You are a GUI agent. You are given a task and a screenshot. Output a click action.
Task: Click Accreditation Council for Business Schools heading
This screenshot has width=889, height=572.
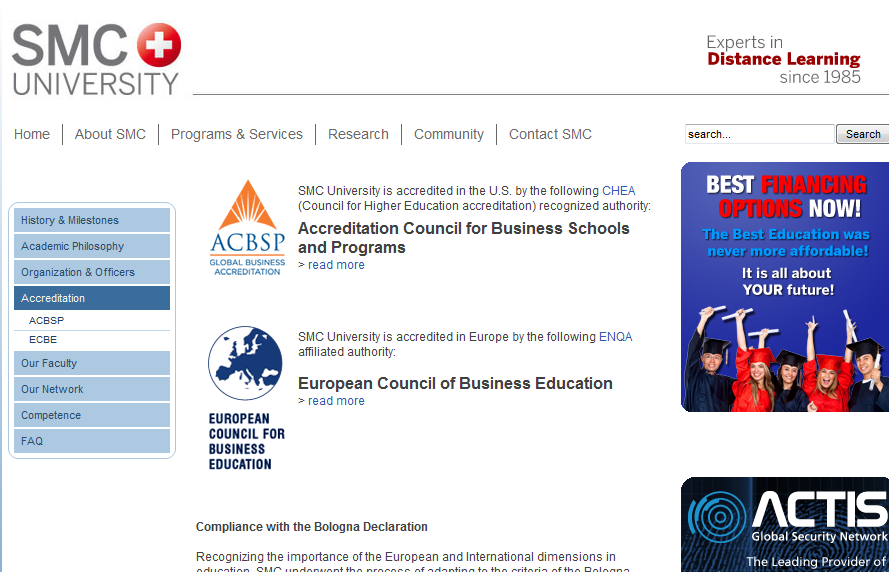464,238
